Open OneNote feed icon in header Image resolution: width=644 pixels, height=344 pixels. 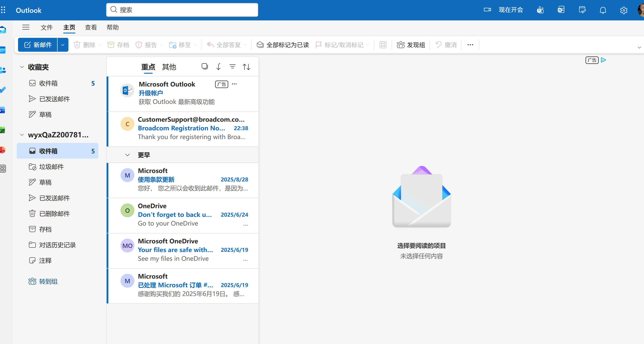click(561, 10)
